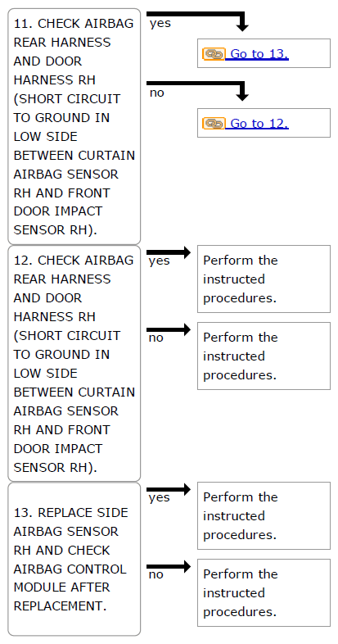
Task: Click the 'no' label of step 13
Action: (155, 574)
